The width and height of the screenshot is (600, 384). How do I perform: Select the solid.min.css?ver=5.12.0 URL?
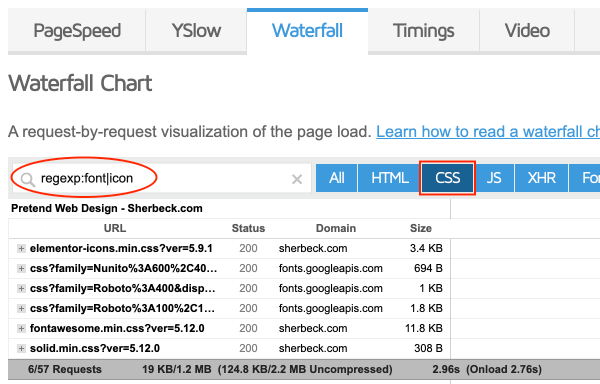(95, 348)
